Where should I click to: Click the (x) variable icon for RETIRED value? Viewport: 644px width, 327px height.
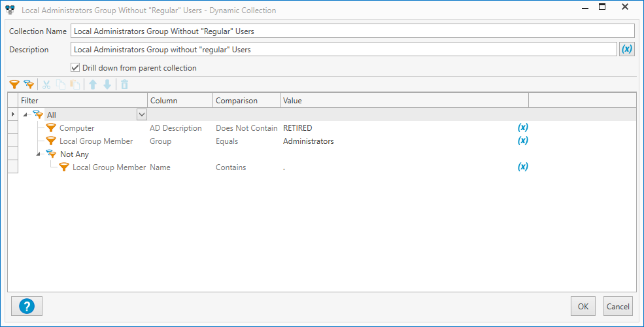[x=523, y=128]
